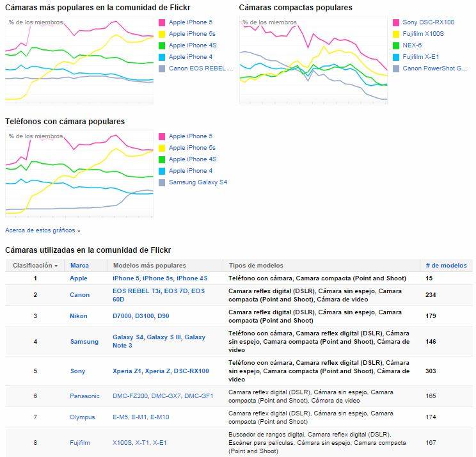Open Nikon D3100 model link
This screenshot has height=457, width=476.
click(144, 316)
